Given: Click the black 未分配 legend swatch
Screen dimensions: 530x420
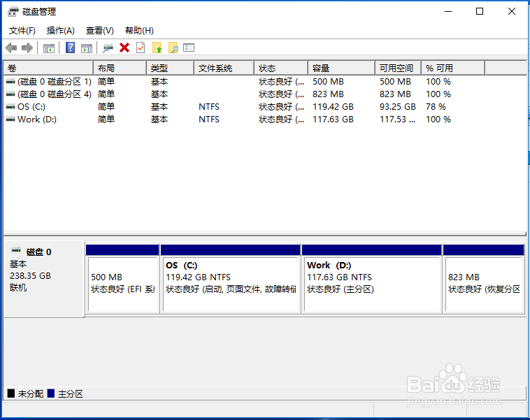Looking at the screenshot, I should coord(11,393).
